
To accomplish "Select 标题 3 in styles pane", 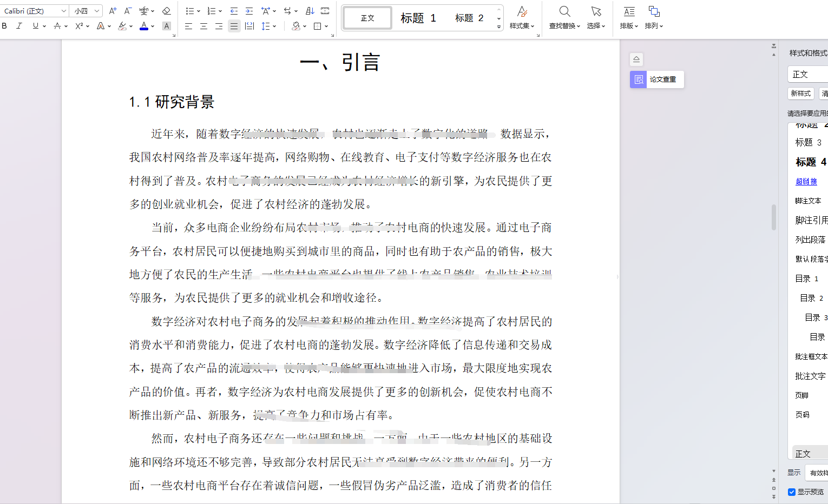I will click(x=809, y=142).
